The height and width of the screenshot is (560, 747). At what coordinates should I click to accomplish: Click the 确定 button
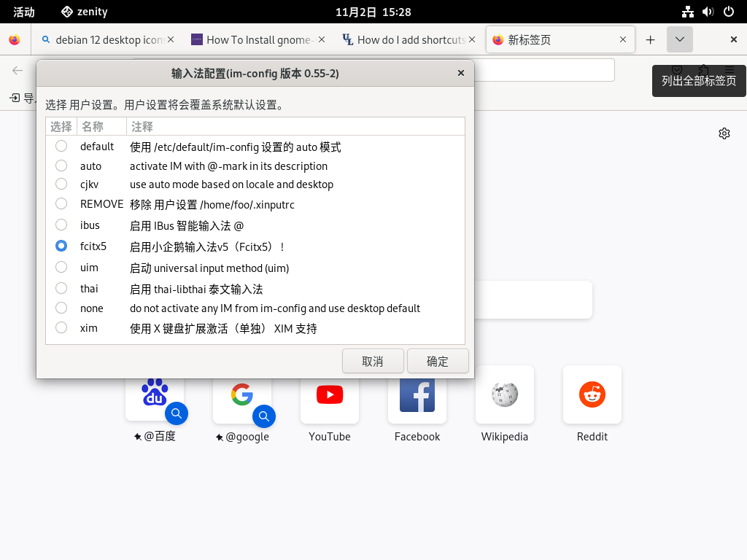[x=438, y=361]
